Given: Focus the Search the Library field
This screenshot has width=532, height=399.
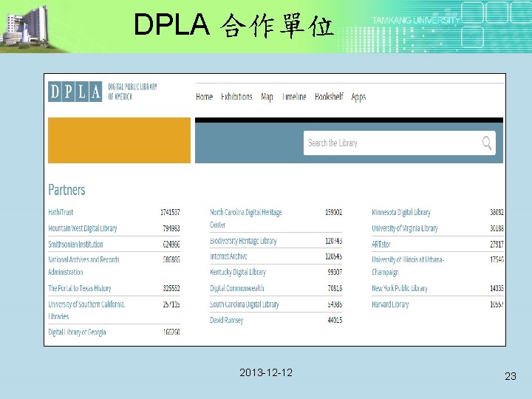Looking at the screenshot, I should (399, 143).
